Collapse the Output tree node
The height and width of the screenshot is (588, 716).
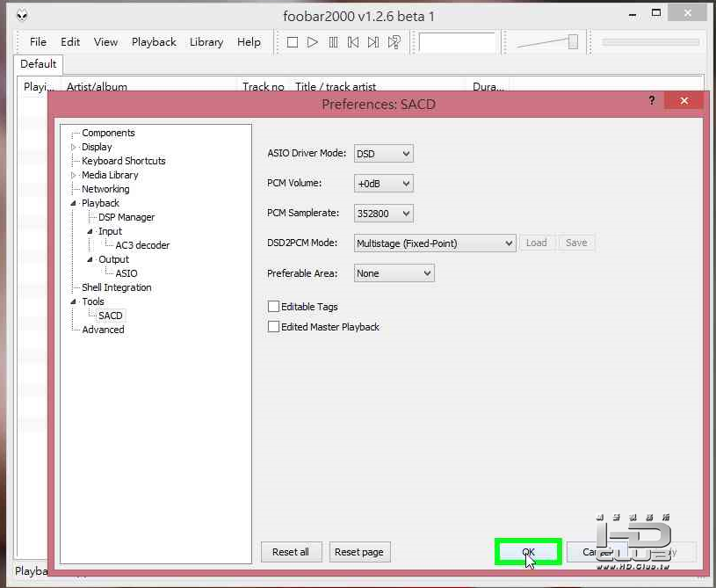pyautogui.click(x=90, y=259)
